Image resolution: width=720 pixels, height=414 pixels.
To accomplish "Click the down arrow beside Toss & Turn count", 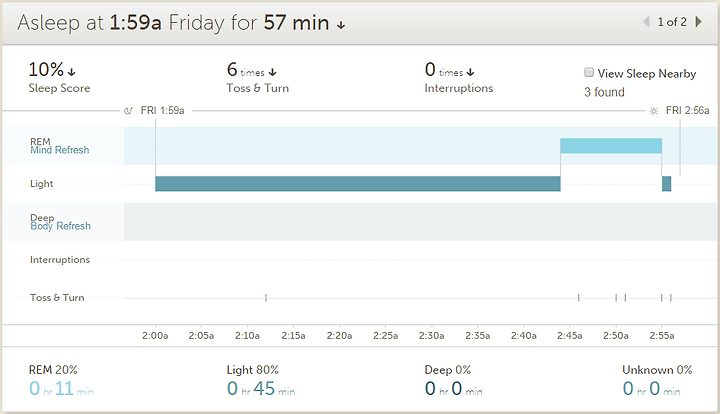I will 273,72.
